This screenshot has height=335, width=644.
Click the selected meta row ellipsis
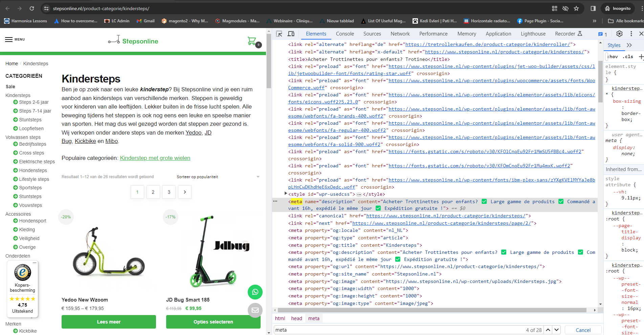tap(275, 201)
